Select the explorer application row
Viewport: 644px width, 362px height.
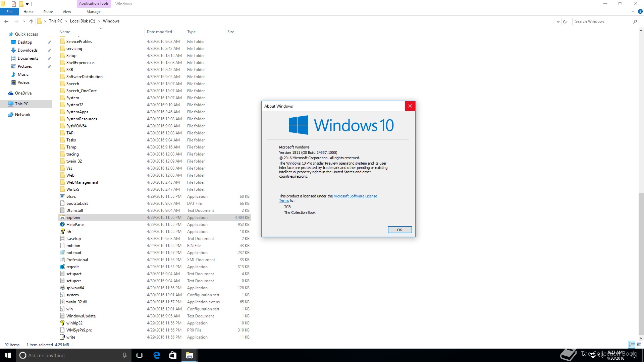point(155,218)
